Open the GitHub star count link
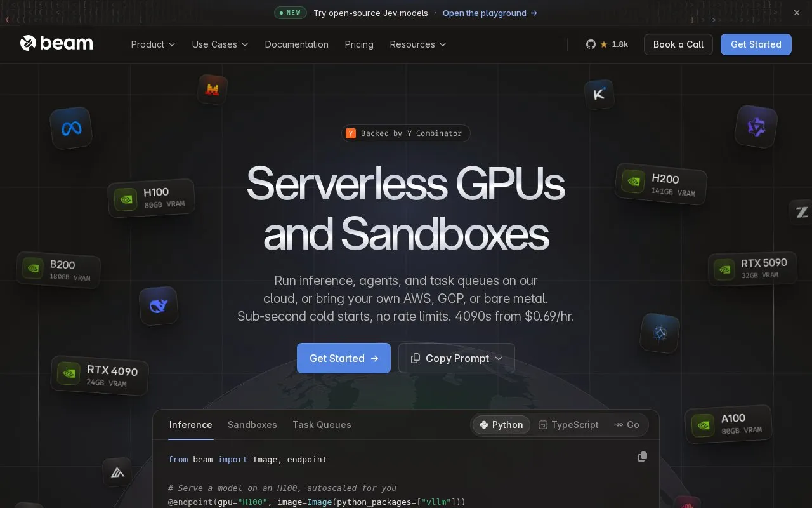Screen dimensions: 812x508 [x=607, y=44]
